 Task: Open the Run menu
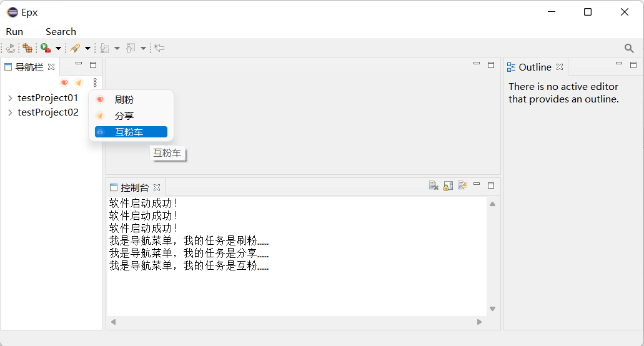14,32
